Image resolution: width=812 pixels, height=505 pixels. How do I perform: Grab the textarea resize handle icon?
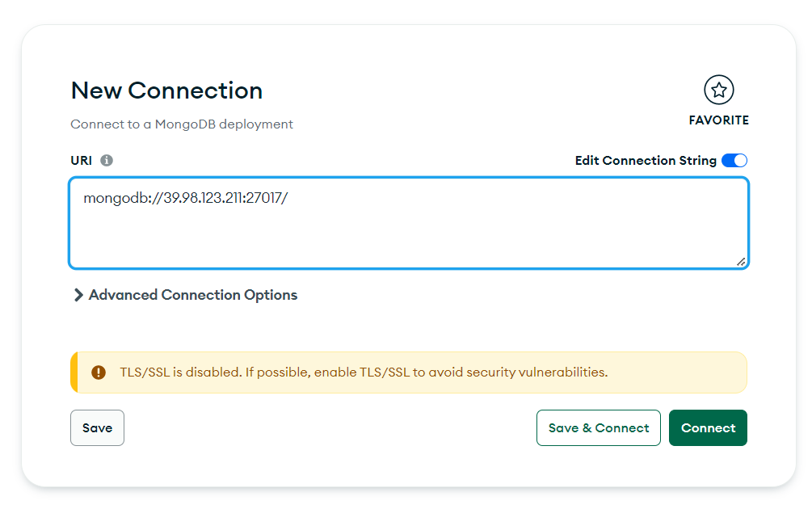[x=741, y=262]
